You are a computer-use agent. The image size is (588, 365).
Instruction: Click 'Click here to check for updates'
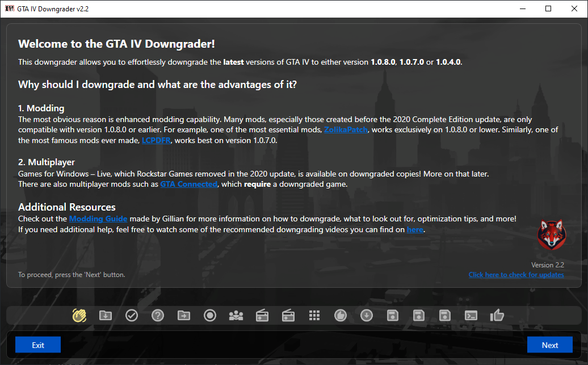pos(516,275)
